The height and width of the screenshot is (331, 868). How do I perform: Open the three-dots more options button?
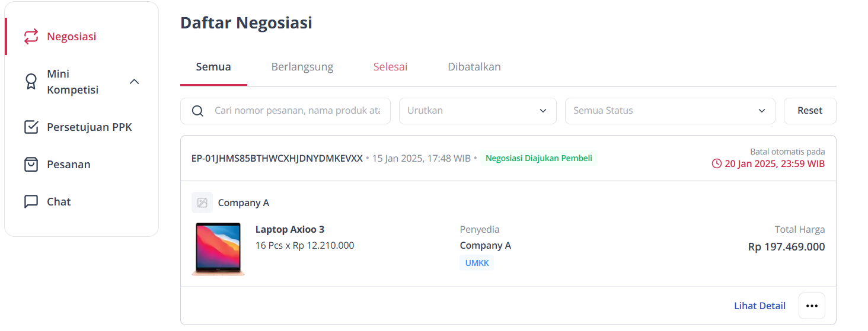pos(812,306)
